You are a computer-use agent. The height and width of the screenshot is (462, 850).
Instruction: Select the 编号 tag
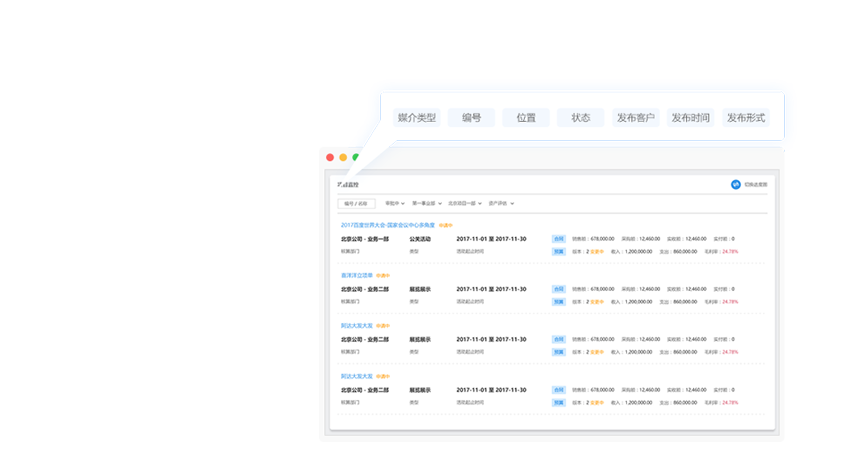[x=472, y=118]
